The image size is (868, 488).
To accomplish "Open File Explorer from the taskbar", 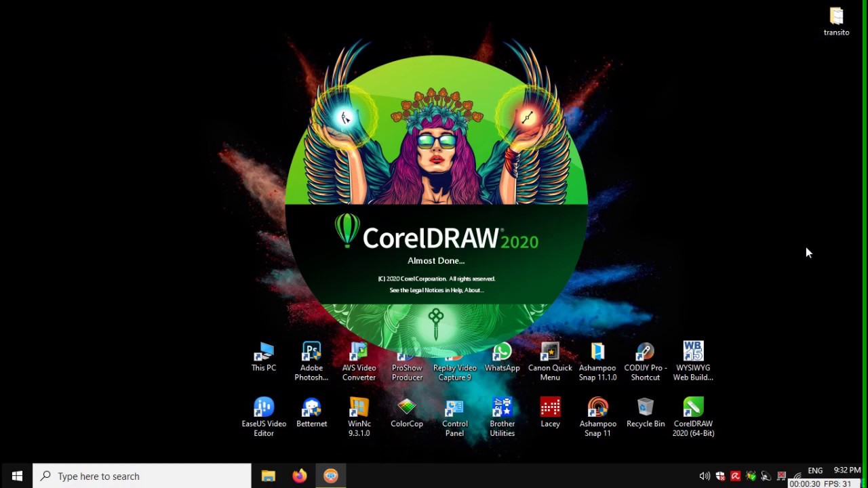I will [x=269, y=476].
